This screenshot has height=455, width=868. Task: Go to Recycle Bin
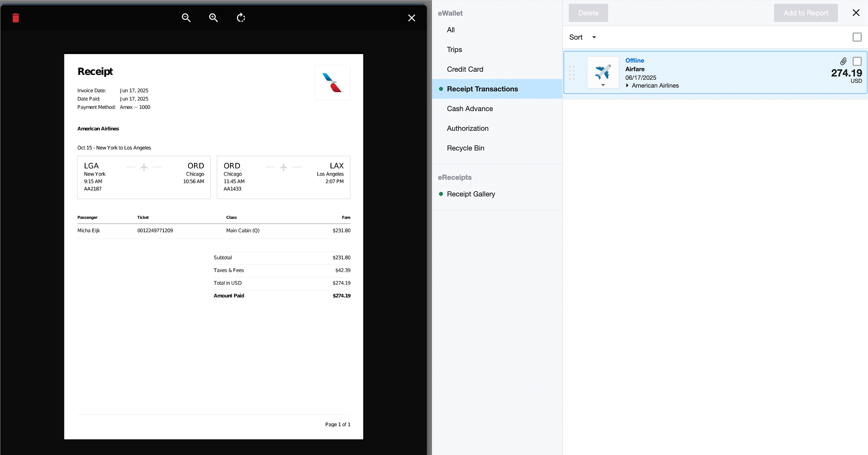point(465,148)
